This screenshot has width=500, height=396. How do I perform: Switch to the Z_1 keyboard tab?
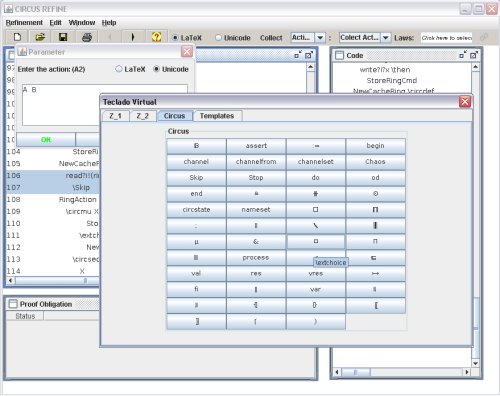click(x=116, y=116)
